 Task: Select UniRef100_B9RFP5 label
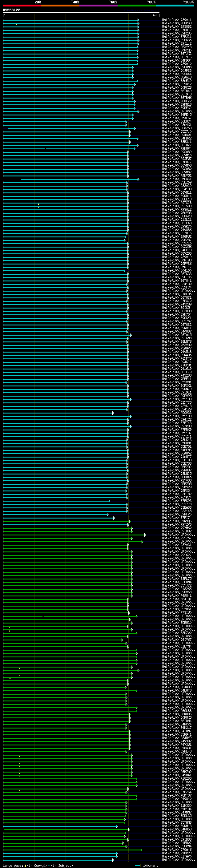(x=177, y=515)
